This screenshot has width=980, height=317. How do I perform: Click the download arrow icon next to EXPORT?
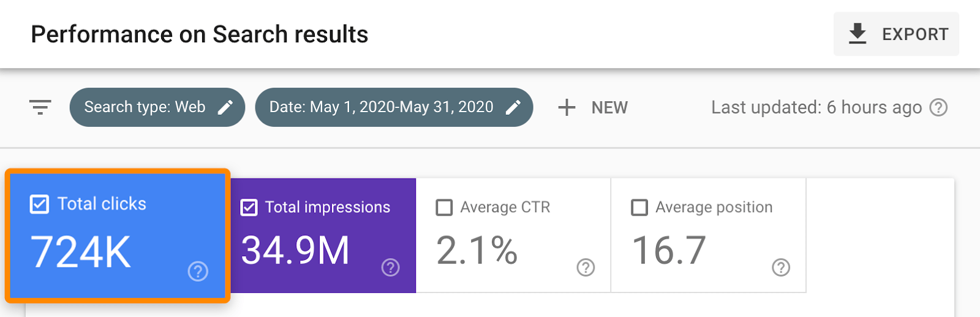tap(858, 34)
